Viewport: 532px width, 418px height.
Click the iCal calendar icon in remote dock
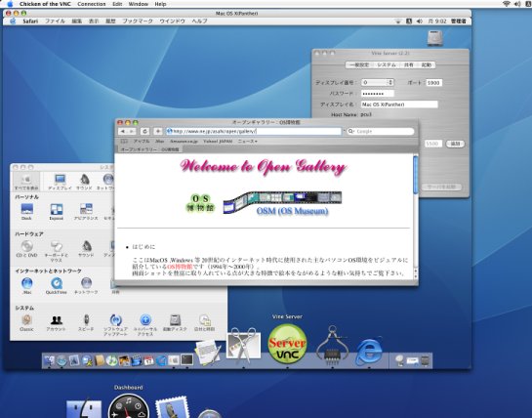click(149, 360)
